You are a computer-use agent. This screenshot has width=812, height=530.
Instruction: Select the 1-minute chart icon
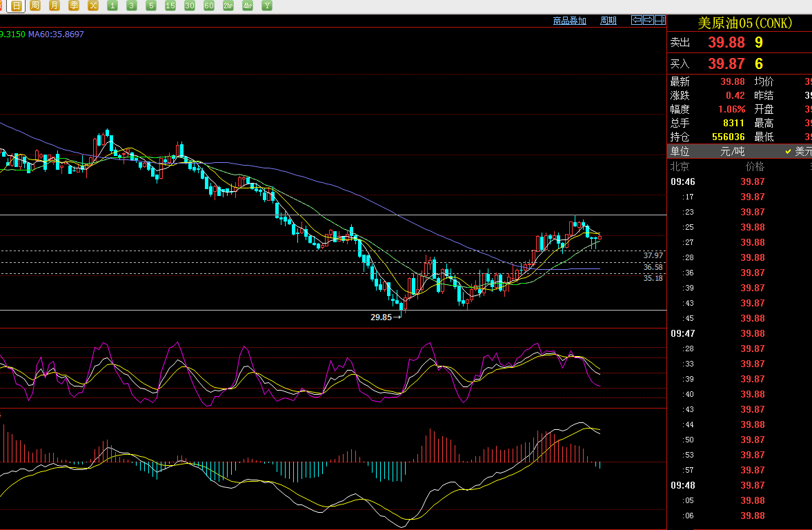pyautogui.click(x=112, y=6)
